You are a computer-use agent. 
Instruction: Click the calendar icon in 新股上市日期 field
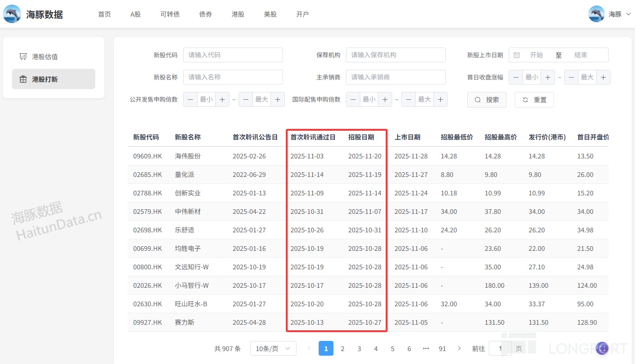[x=517, y=55]
